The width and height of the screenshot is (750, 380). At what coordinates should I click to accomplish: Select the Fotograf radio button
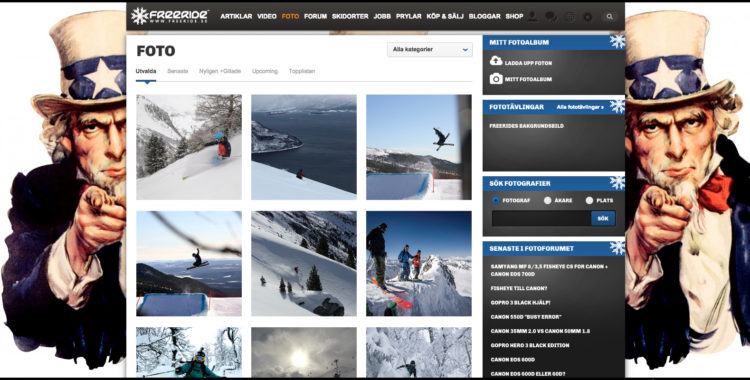click(x=496, y=201)
